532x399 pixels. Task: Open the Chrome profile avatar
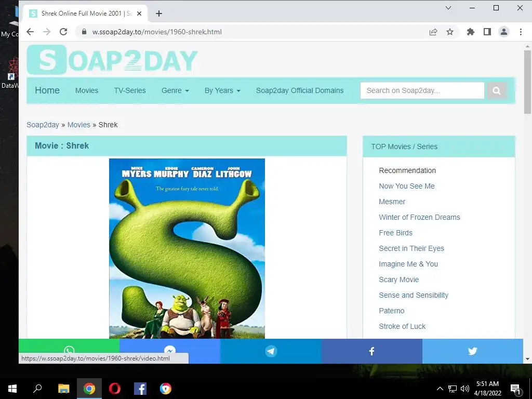504,32
